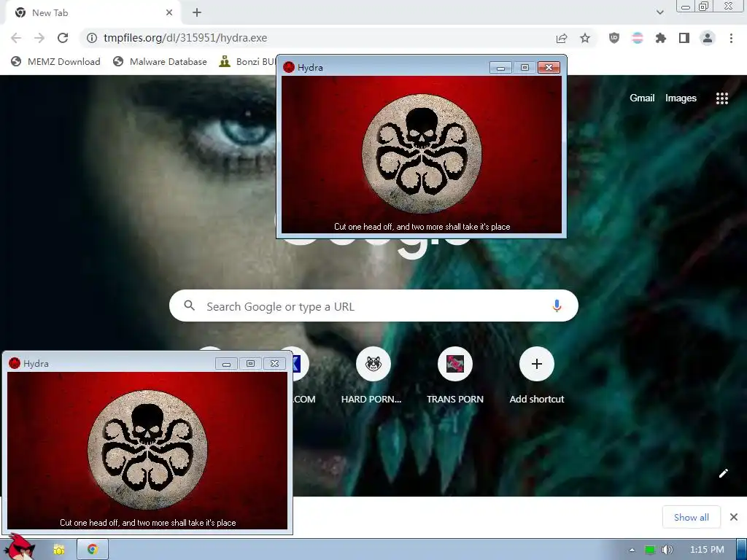The image size is (747, 560).
Task: Open the volume speaker tray icon
Action: (x=667, y=550)
